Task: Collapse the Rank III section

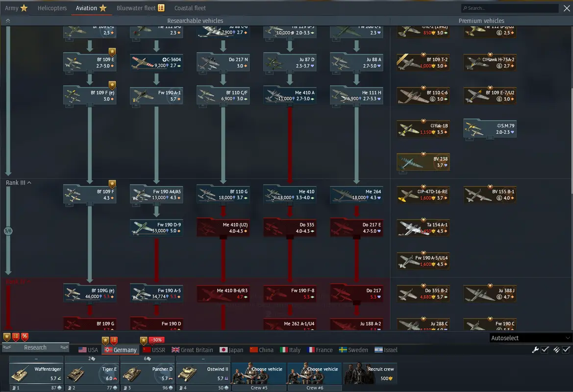Action: coord(19,183)
